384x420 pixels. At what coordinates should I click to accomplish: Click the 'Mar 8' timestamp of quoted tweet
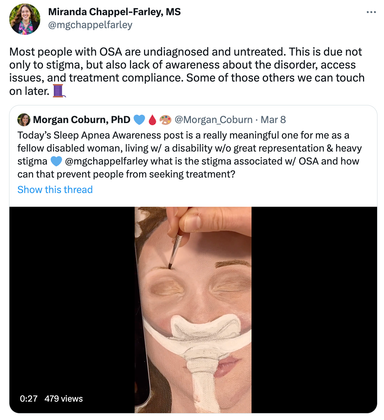tap(273, 120)
